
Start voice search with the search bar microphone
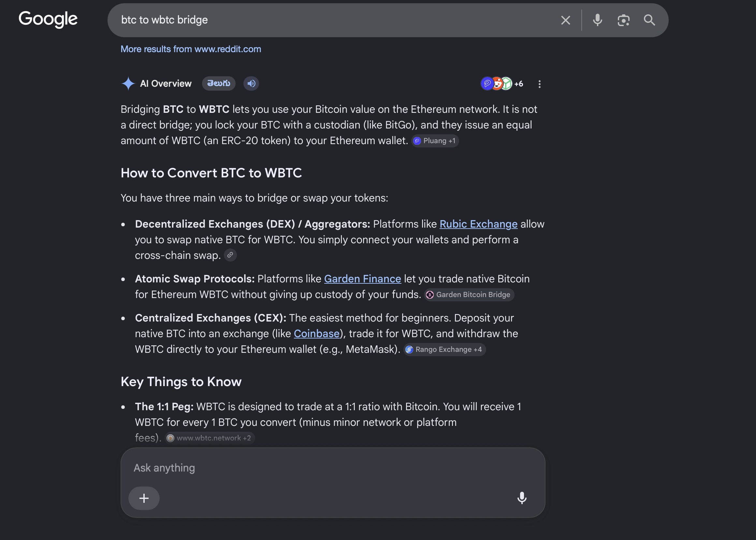coord(597,20)
